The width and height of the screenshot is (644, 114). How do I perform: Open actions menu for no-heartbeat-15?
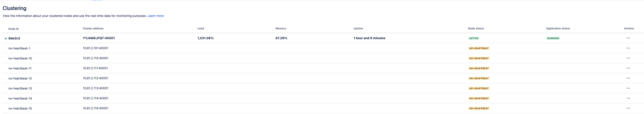tap(628, 108)
